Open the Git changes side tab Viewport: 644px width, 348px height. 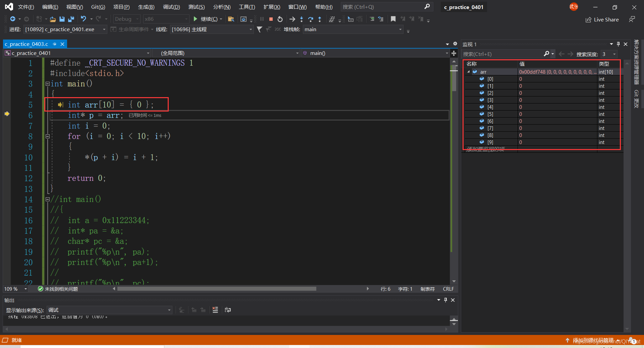(x=636, y=99)
